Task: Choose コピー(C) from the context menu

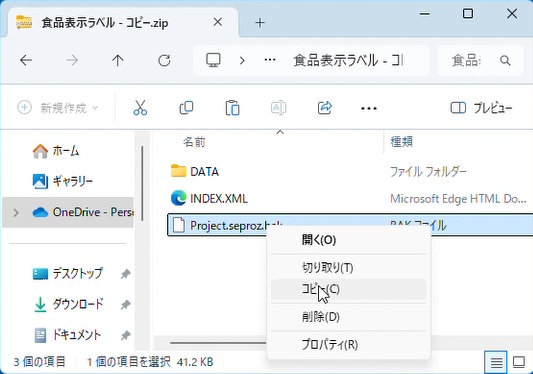Action: pyautogui.click(x=349, y=289)
